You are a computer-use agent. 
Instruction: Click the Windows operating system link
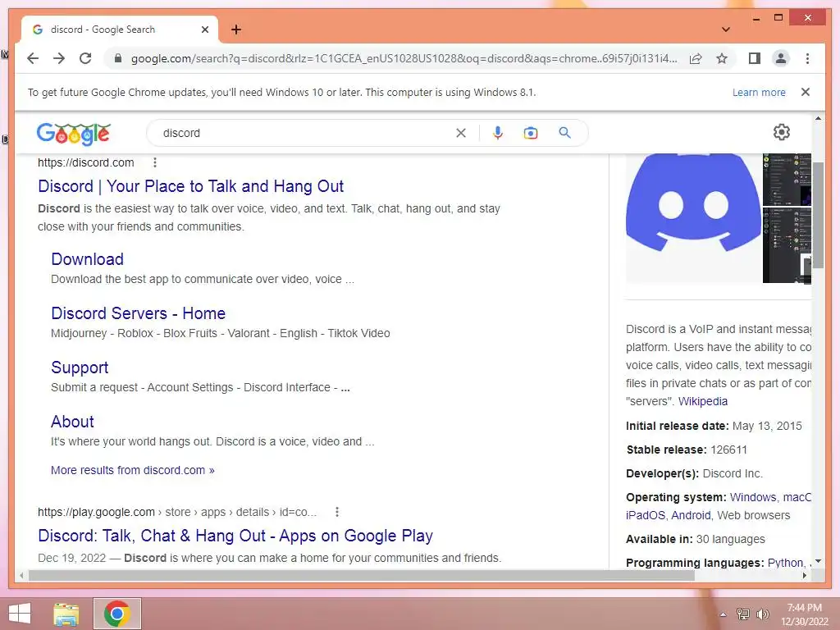[753, 497]
